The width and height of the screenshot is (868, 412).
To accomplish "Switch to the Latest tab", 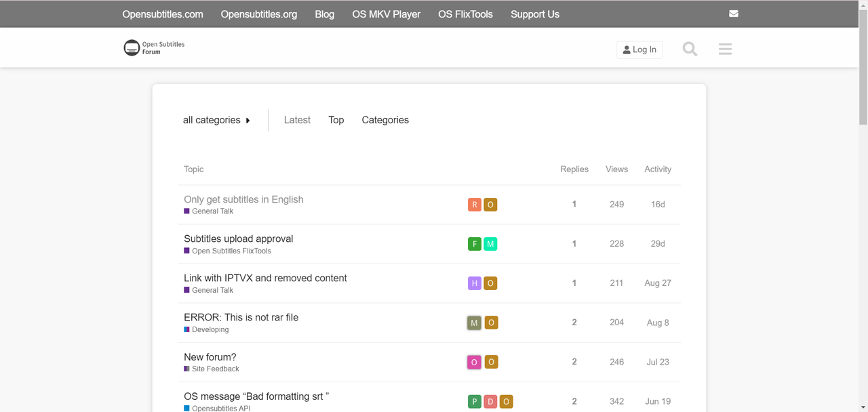I will [x=297, y=120].
